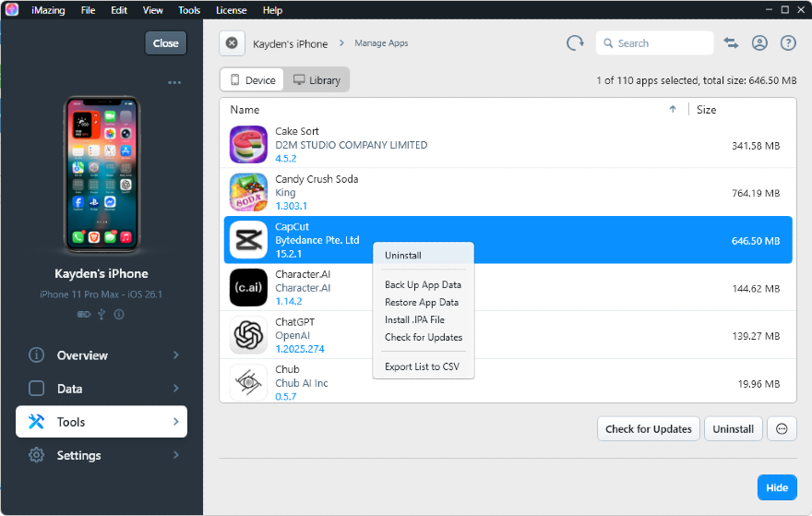812x516 pixels.
Task: Click the device info icon under iPhone name
Action: point(120,314)
